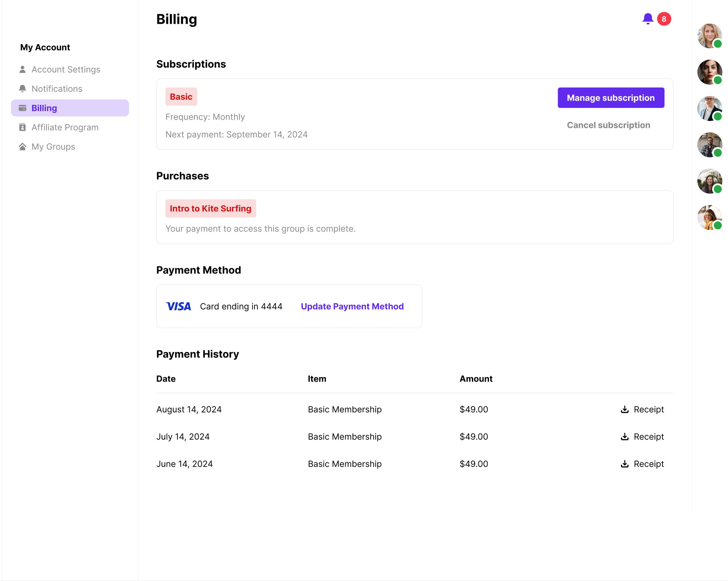
Task: Go to Notifications in the sidebar
Action: (x=57, y=89)
